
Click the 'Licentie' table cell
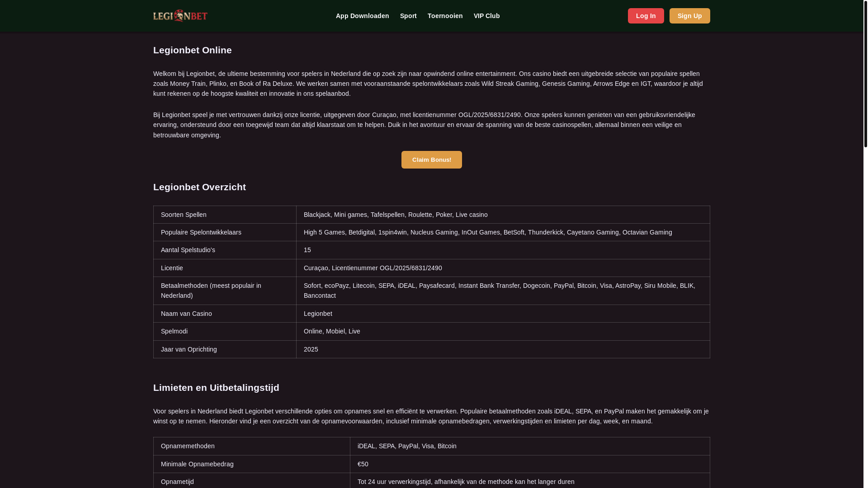click(x=225, y=268)
